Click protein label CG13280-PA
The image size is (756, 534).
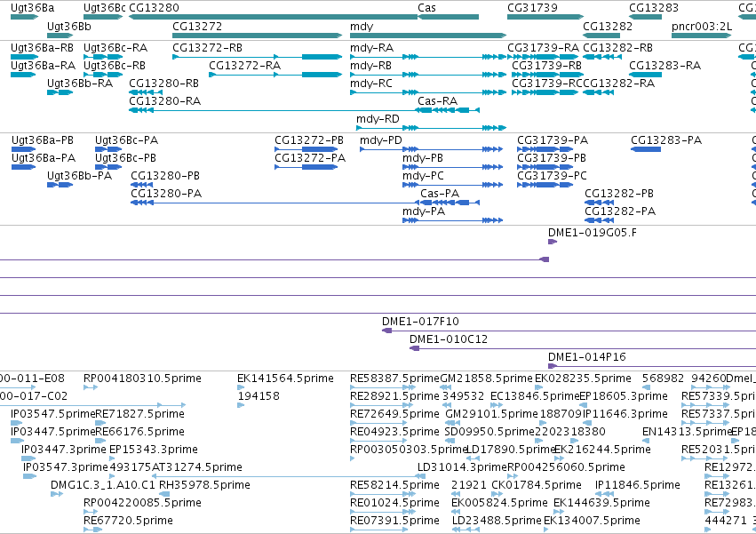[x=166, y=193]
